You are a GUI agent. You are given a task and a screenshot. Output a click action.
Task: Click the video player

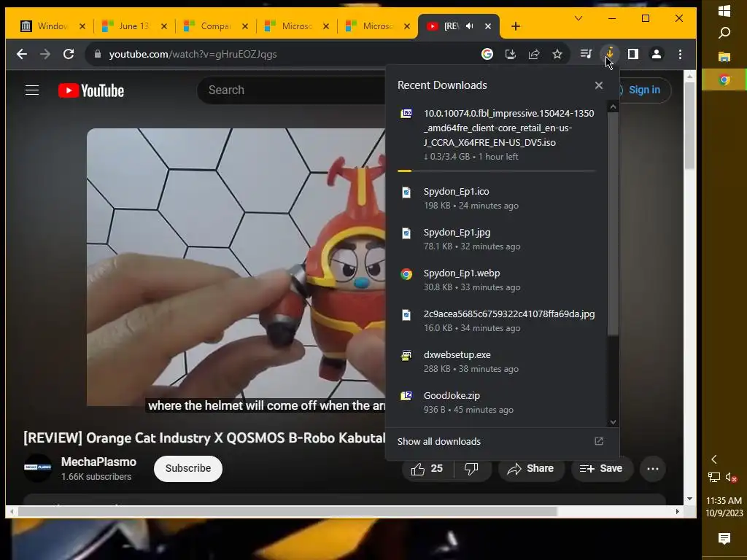point(236,267)
